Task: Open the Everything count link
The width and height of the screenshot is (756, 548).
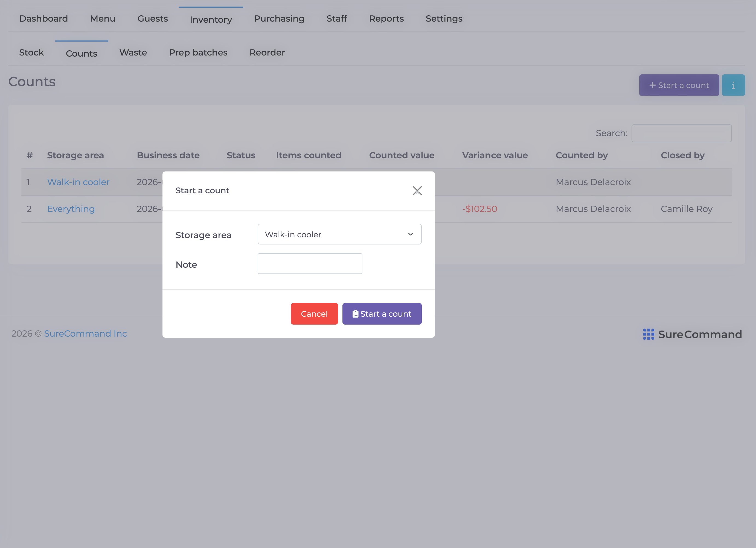Action: tap(71, 209)
